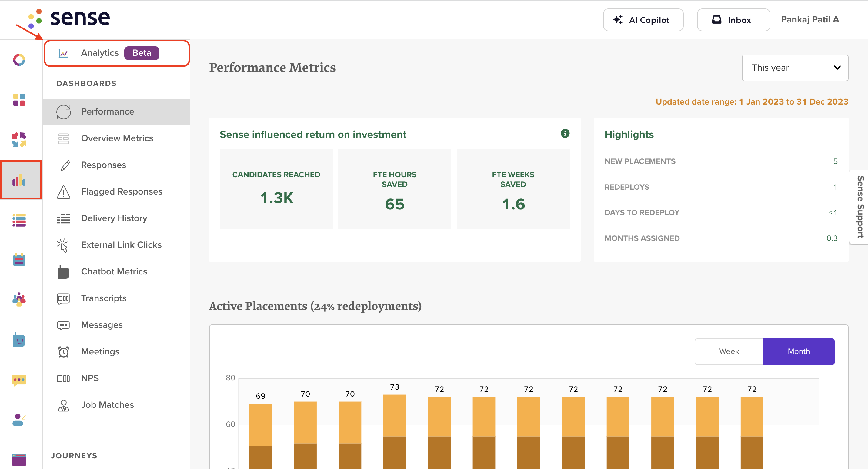Screen dimensions: 868x469
Task: Click the Redeploys highlight label
Action: point(627,187)
